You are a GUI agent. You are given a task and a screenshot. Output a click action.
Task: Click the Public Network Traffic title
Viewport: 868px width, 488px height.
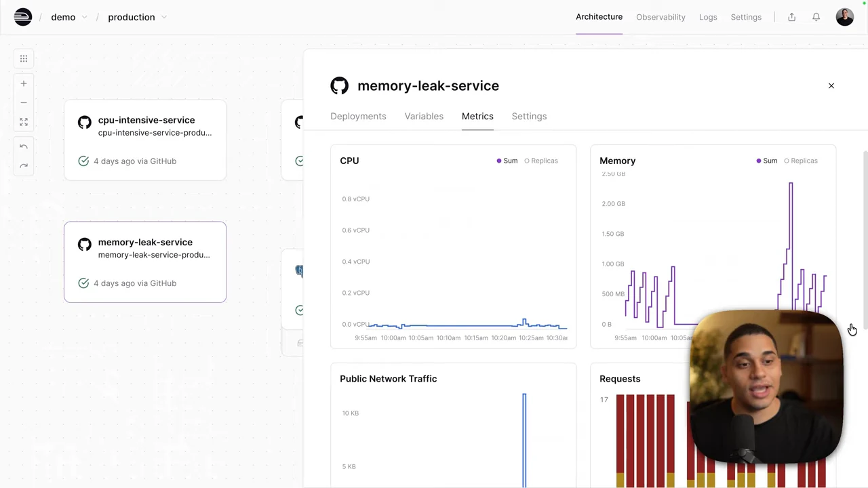click(x=388, y=378)
